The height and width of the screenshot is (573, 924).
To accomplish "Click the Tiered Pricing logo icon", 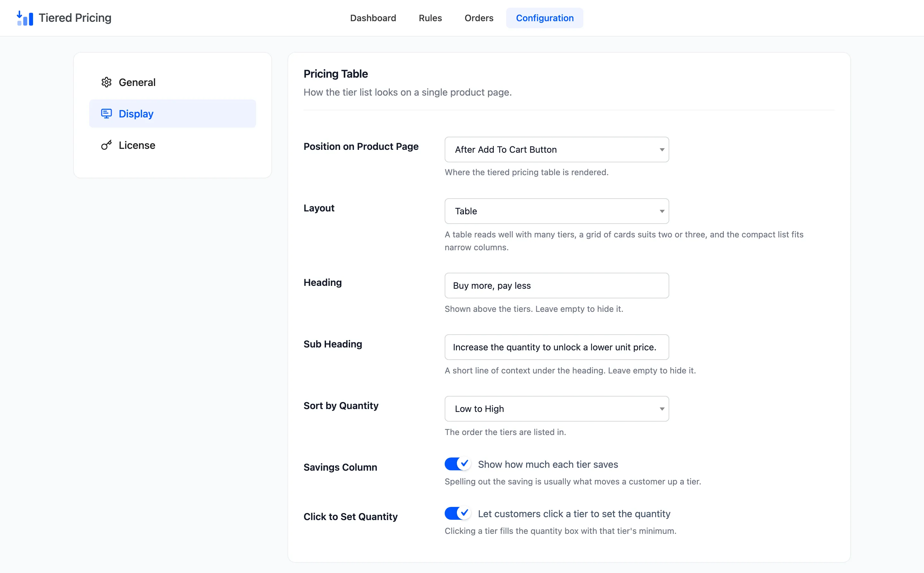I will [x=25, y=18].
